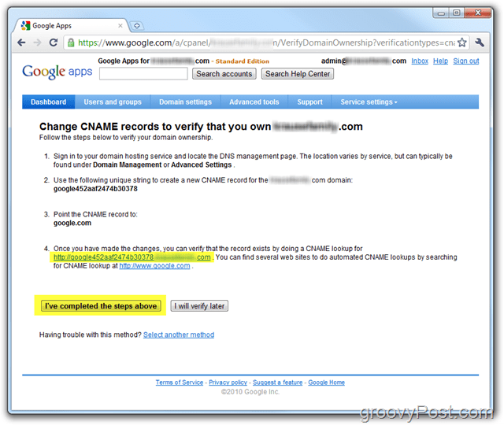Screen dimensions: 504x425
Task: Open the Help link
Action: point(440,61)
